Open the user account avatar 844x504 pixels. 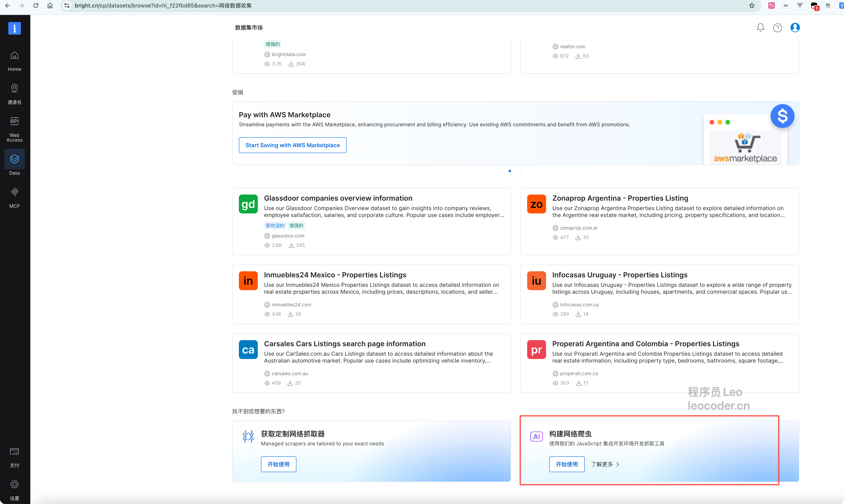pyautogui.click(x=795, y=28)
